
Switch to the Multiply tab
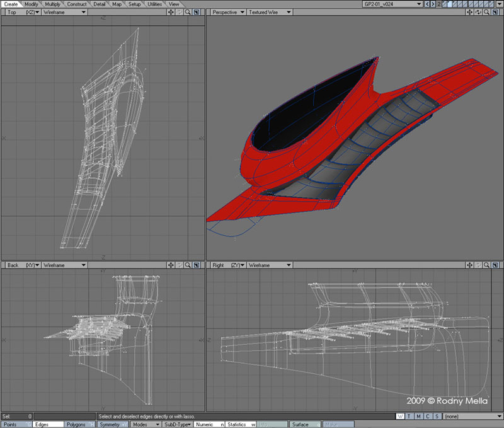pyautogui.click(x=52, y=4)
